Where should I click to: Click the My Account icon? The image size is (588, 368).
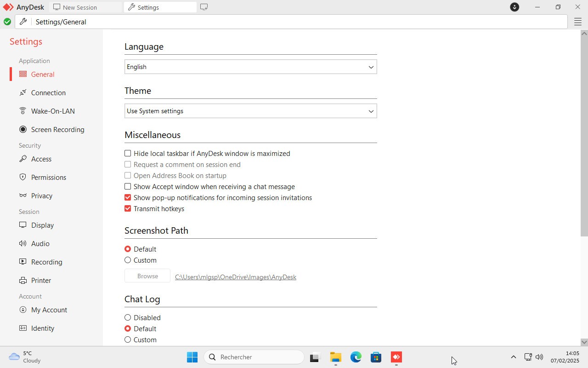pyautogui.click(x=23, y=310)
